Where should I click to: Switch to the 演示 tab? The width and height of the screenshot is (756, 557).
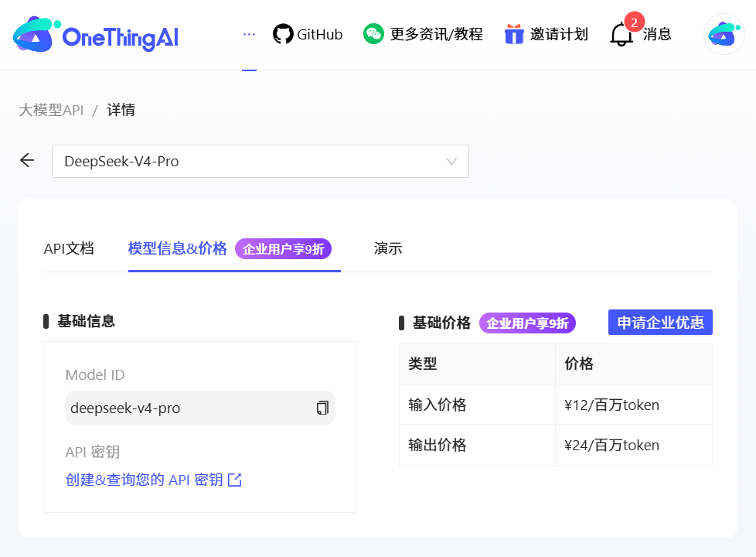388,248
